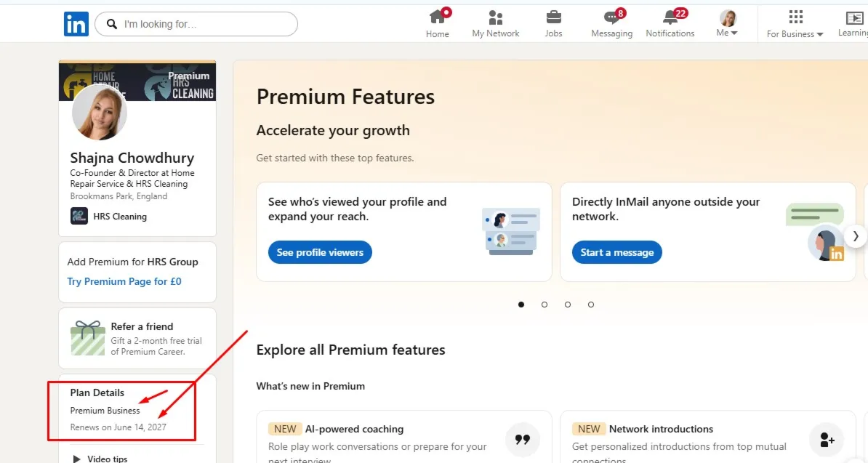Click the Notifications menu label
Viewport: 868px width, 463px height.
pos(670,33)
